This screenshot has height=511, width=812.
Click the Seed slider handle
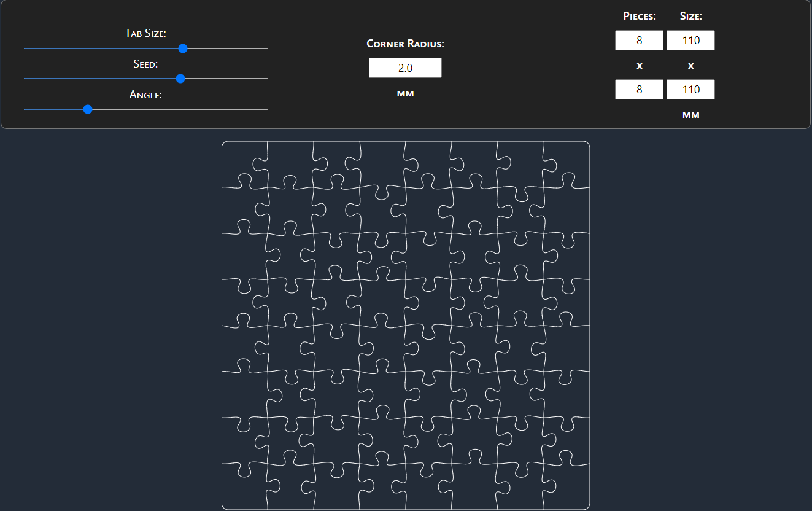[x=180, y=79]
